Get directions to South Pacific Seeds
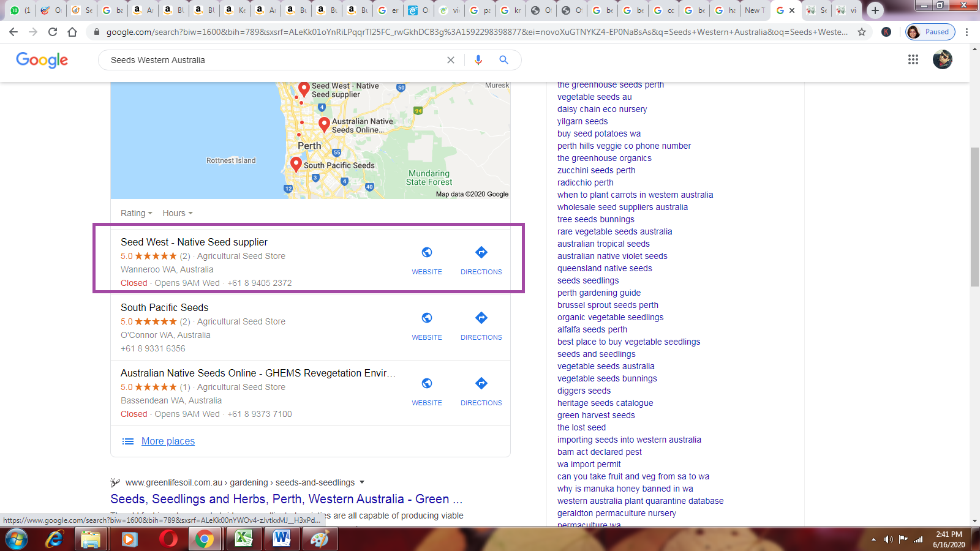980x551 pixels. click(481, 318)
